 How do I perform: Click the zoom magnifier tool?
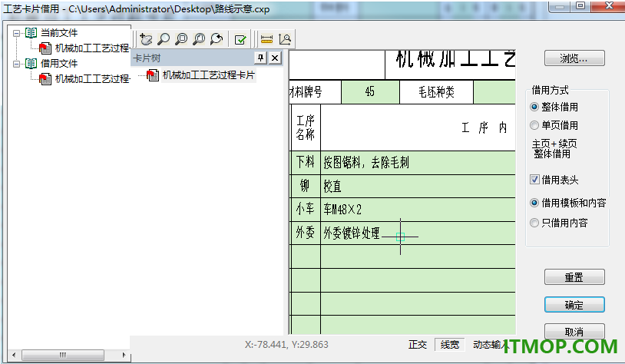[164, 39]
